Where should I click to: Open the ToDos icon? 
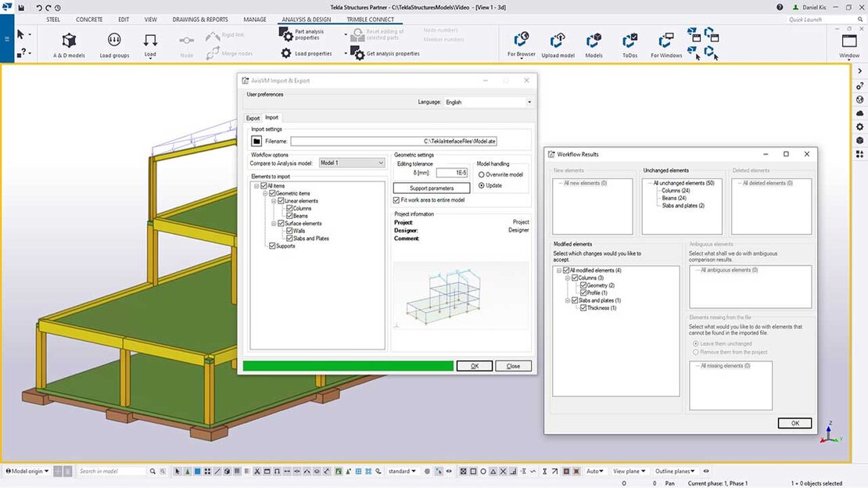pyautogui.click(x=630, y=41)
